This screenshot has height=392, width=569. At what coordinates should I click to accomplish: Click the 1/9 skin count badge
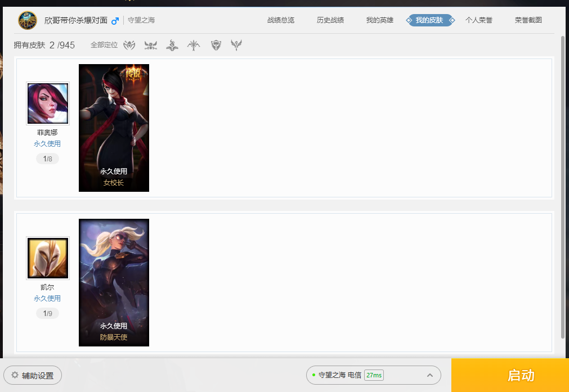pyautogui.click(x=47, y=313)
